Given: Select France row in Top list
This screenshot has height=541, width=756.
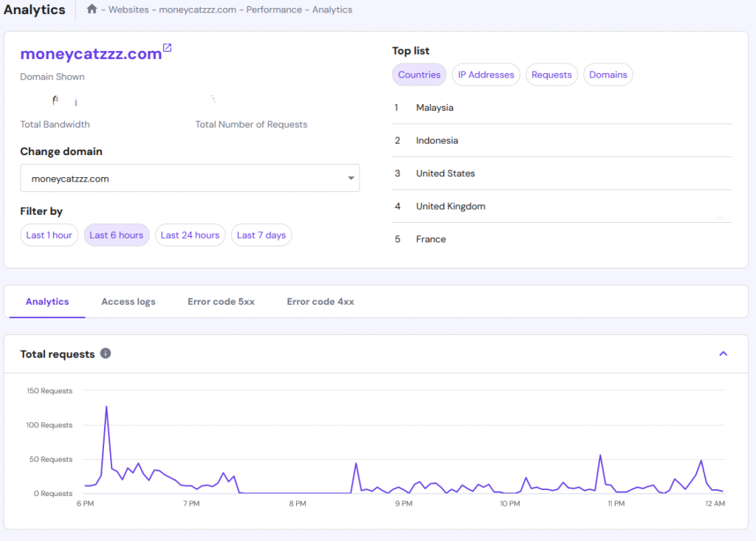Looking at the screenshot, I should (x=562, y=239).
